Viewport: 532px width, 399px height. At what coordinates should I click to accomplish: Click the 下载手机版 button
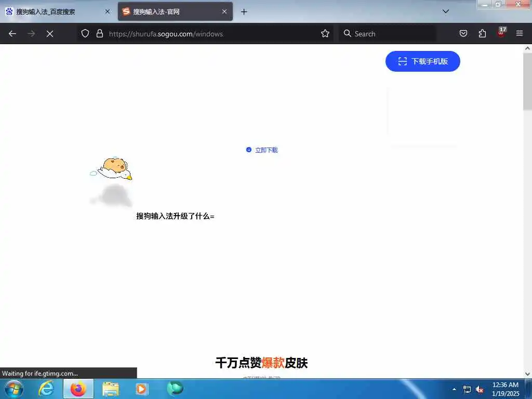pyautogui.click(x=423, y=61)
